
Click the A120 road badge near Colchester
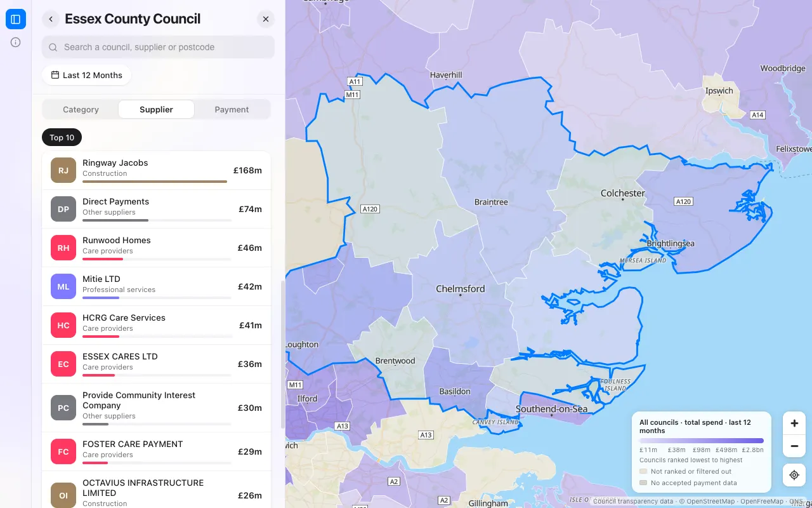pos(683,201)
